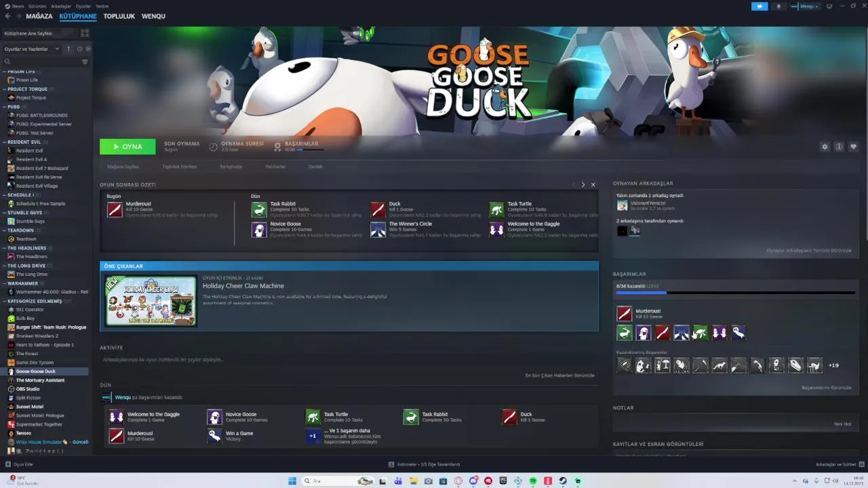Viewport: 868px width, 488px height.
Task: Click the sort ascending arrow icon
Action: pyautogui.click(x=68, y=49)
